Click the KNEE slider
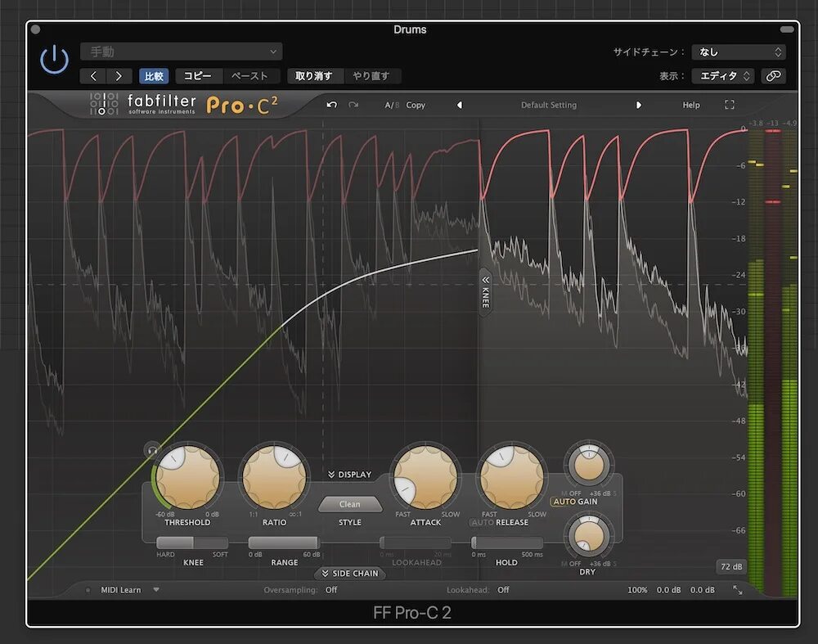818x644 pixels. pos(192,543)
